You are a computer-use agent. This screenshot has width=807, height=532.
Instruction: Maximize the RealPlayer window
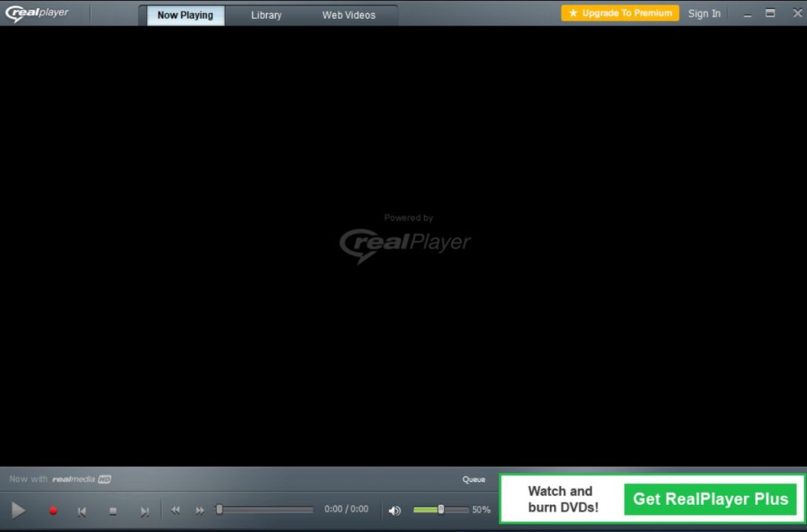pyautogui.click(x=770, y=13)
